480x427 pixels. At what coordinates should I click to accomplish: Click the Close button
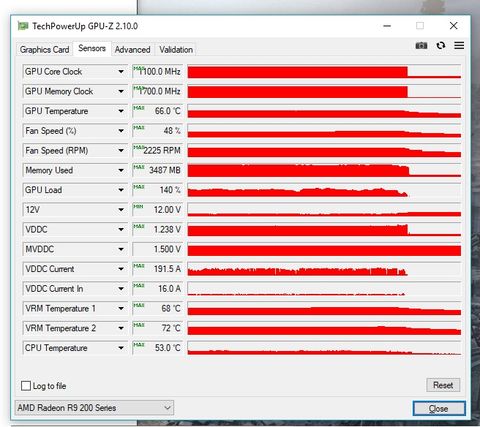pos(439,408)
